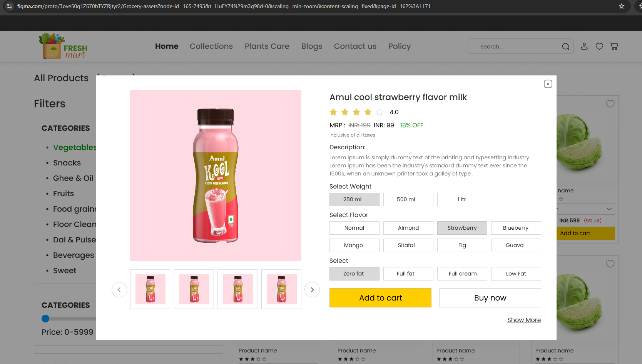Show next product thumbnails
The image size is (642, 364).
[312, 290]
